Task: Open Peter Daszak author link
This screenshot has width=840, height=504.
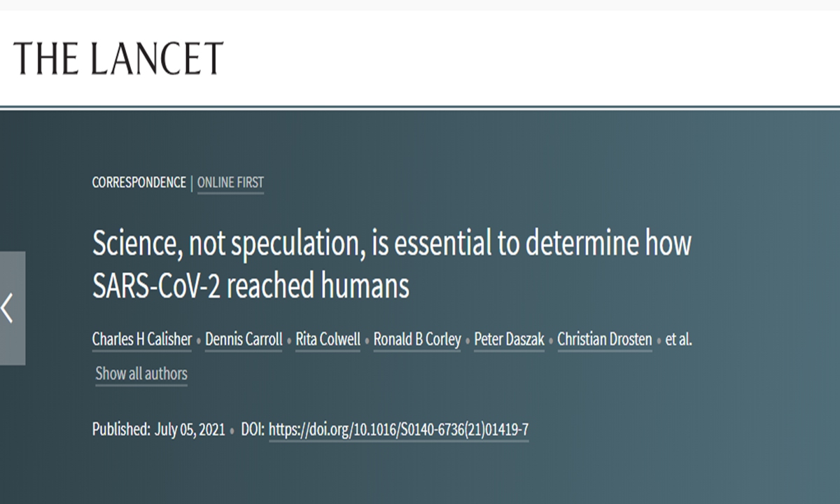Action: point(509,340)
